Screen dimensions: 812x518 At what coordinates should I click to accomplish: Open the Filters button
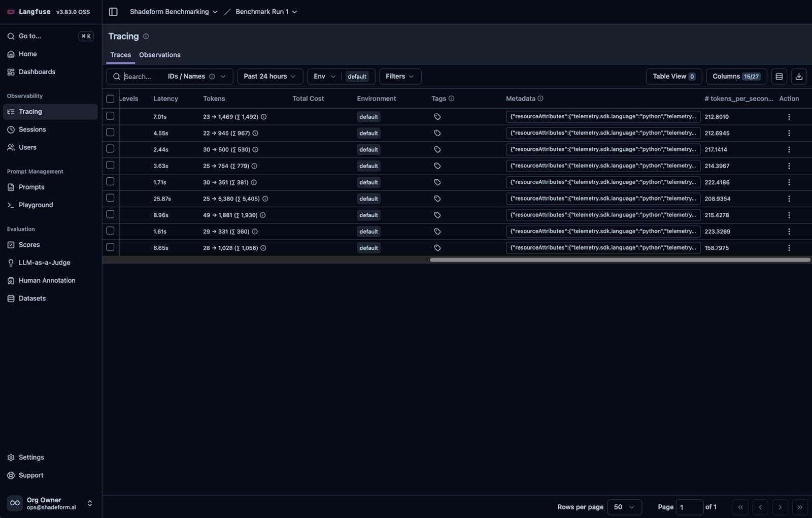(399, 76)
